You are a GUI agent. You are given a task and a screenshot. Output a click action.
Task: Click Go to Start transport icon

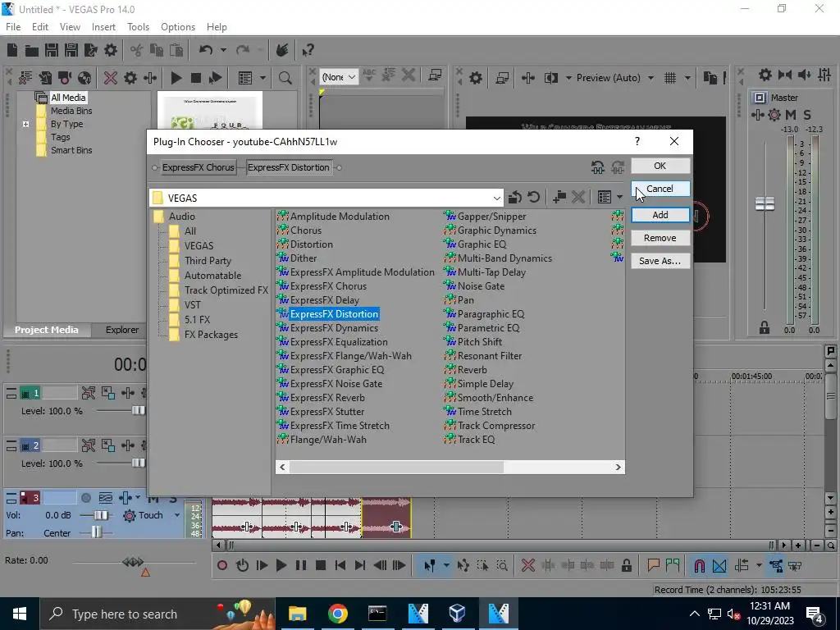click(340, 565)
